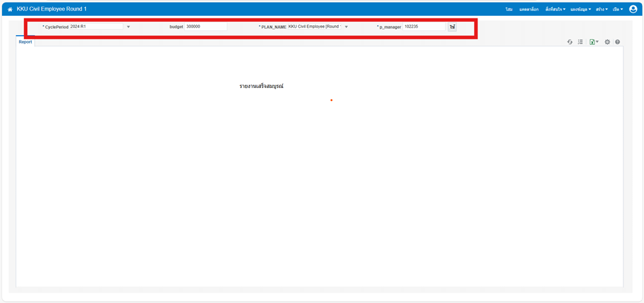
Task: Click the budget input field
Action: (205, 27)
